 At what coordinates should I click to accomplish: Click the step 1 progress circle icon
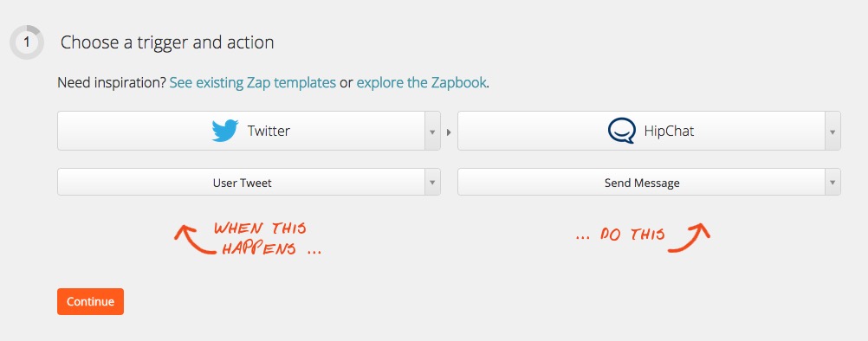click(x=27, y=42)
